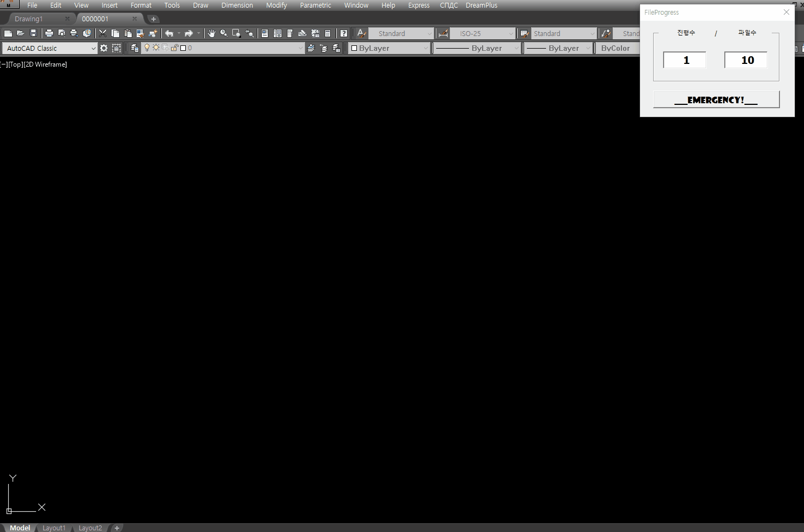Open the DesignCenter icon
804x532 pixels.
(x=277, y=33)
